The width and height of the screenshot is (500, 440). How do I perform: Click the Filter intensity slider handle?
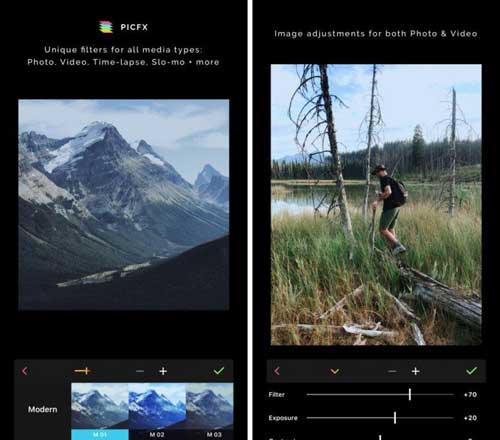410,394
